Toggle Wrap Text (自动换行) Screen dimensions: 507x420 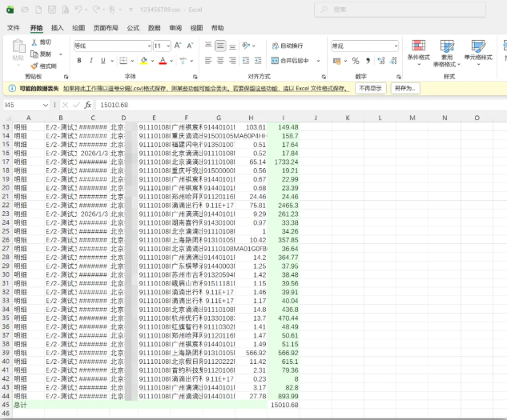coord(286,46)
